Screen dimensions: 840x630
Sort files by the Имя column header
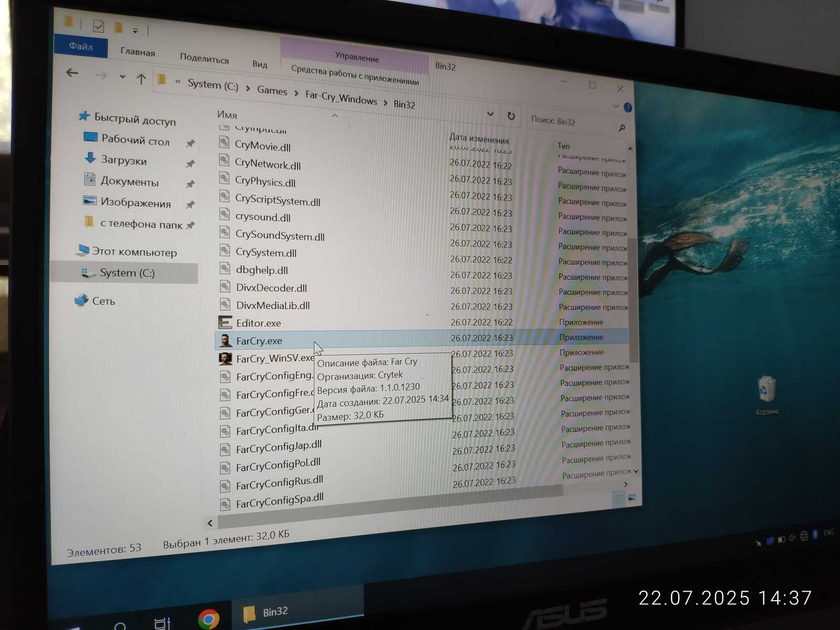click(227, 115)
